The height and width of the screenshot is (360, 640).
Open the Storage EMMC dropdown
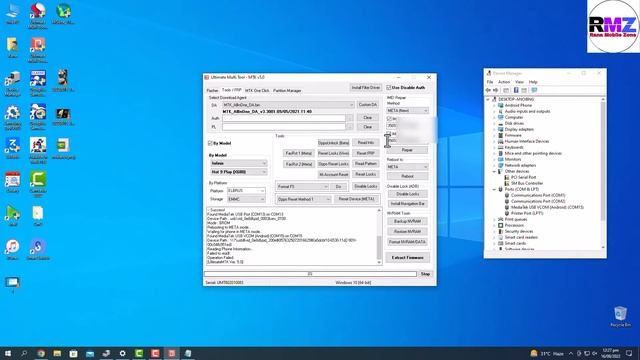click(x=246, y=199)
